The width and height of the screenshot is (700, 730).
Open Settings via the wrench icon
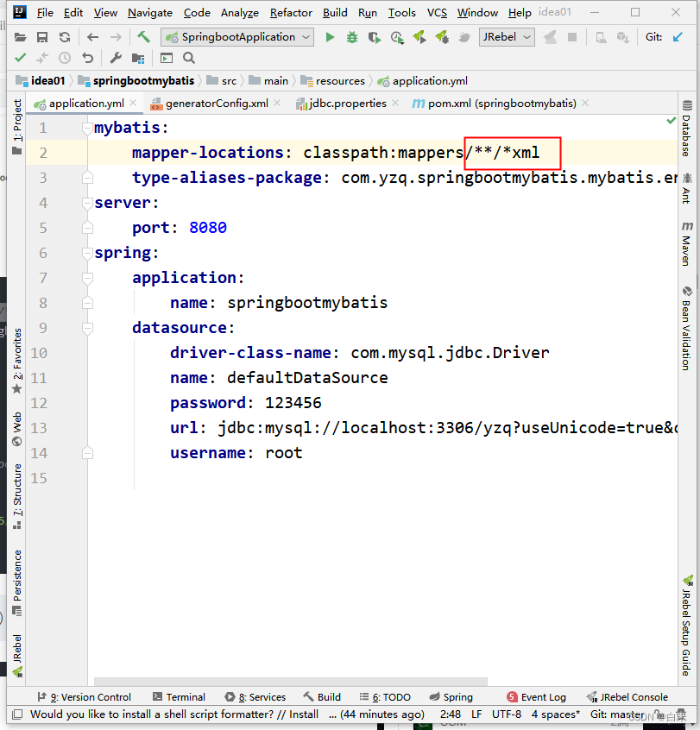point(114,57)
